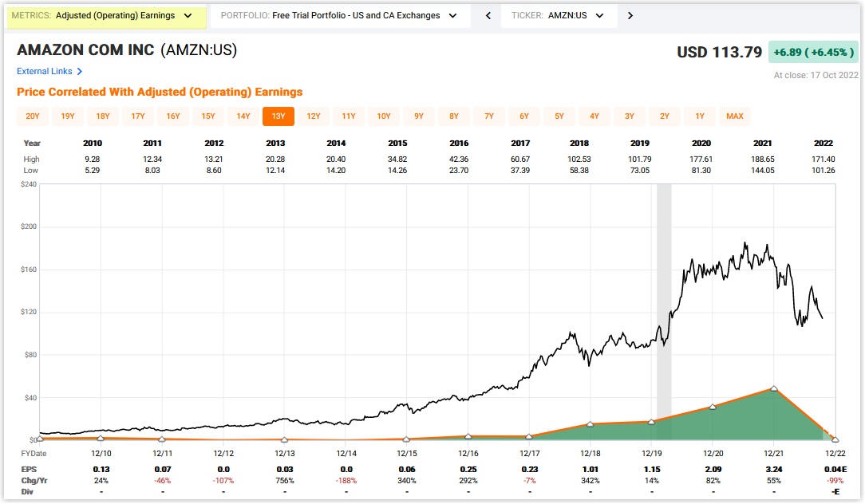865x504 pixels.
Task: Open the Ticker AMZN:US dropdown
Action: pos(559,16)
